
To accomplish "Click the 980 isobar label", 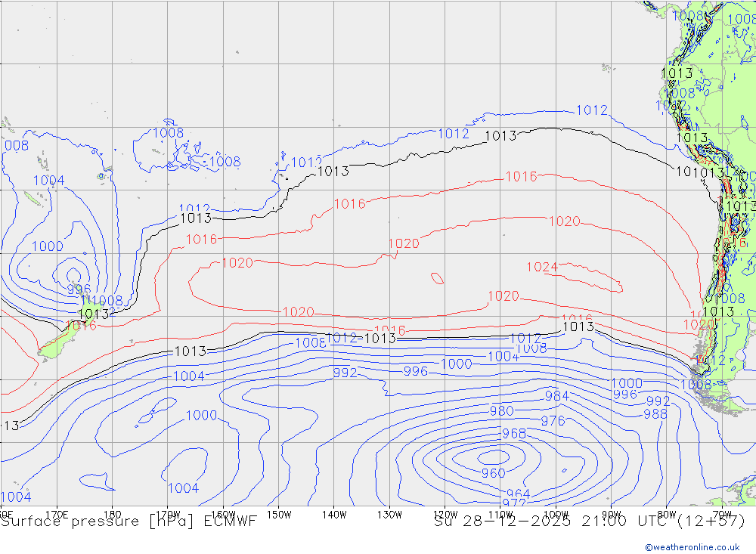I will (502, 411).
